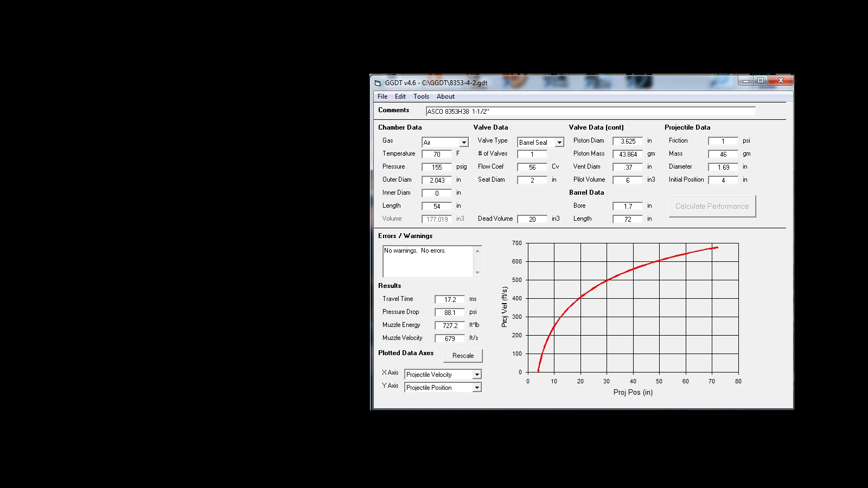Expand the Valve Type dropdown
This screenshot has width=868, height=488.
[559, 143]
